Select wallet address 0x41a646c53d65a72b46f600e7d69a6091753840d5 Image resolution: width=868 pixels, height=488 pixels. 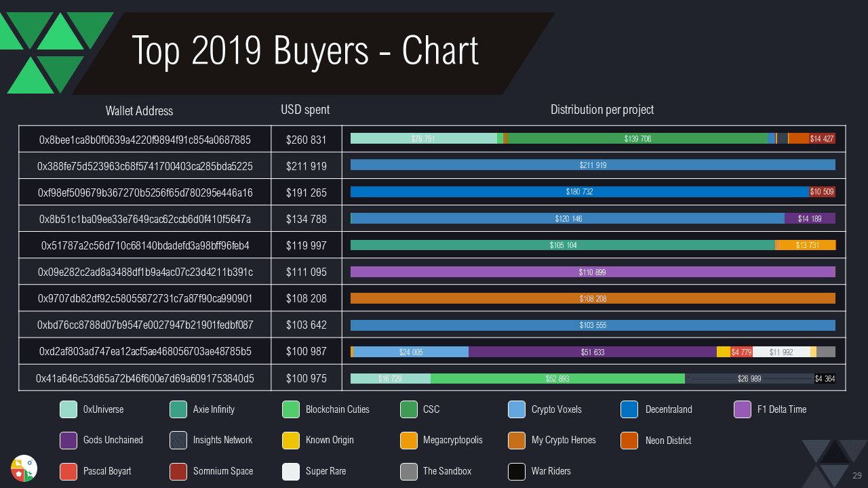145,378
